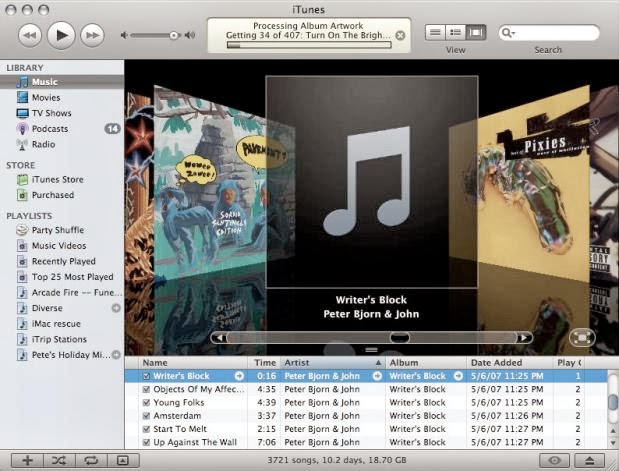Viewport: 619px width, 471px height.
Task: Select the Young Folks song title
Action: [179, 403]
